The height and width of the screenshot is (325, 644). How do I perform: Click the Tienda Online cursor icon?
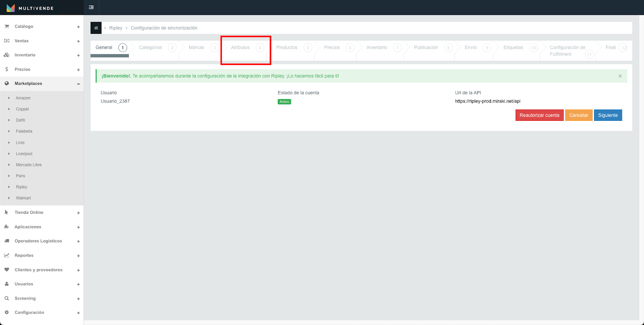point(6,212)
